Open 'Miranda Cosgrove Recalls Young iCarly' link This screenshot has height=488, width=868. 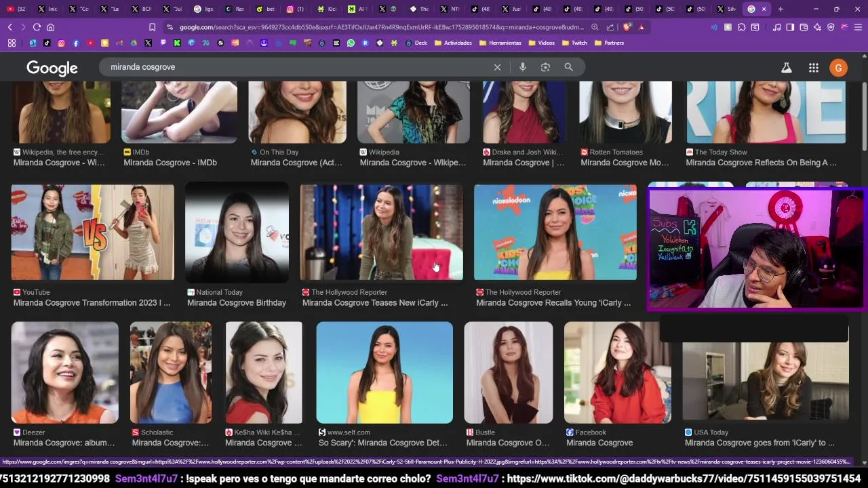point(553,303)
